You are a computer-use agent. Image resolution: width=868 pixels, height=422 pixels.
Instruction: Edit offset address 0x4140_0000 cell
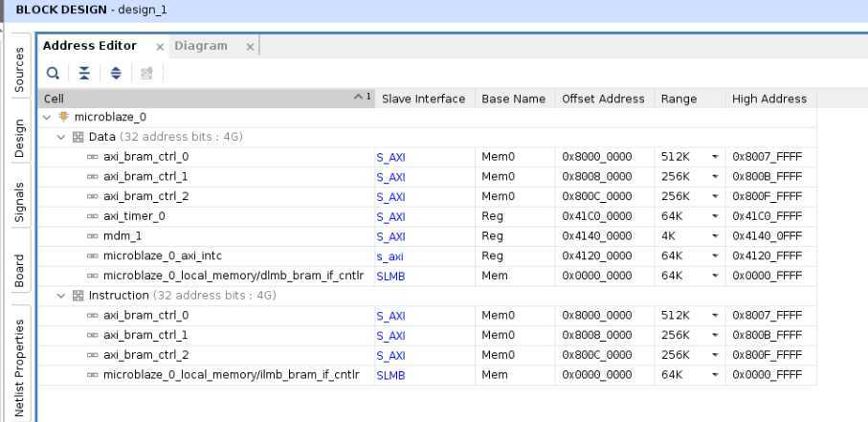tap(605, 236)
